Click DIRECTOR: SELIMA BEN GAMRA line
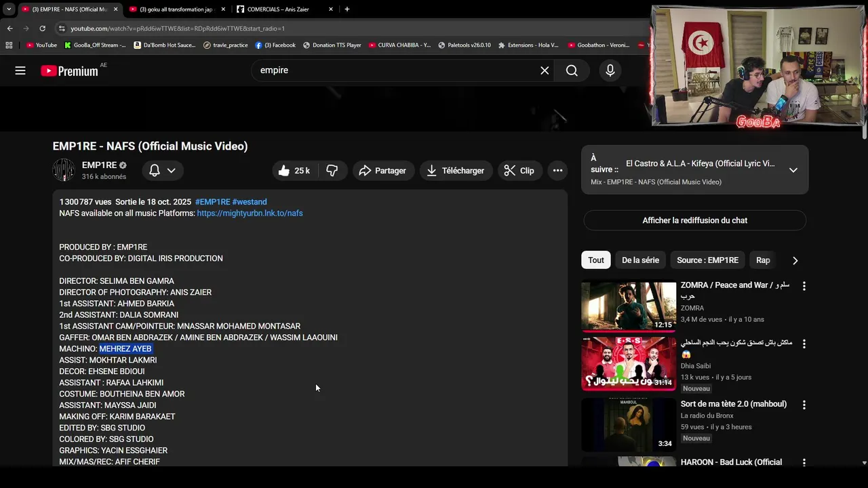The height and width of the screenshot is (488, 868). [117, 281]
